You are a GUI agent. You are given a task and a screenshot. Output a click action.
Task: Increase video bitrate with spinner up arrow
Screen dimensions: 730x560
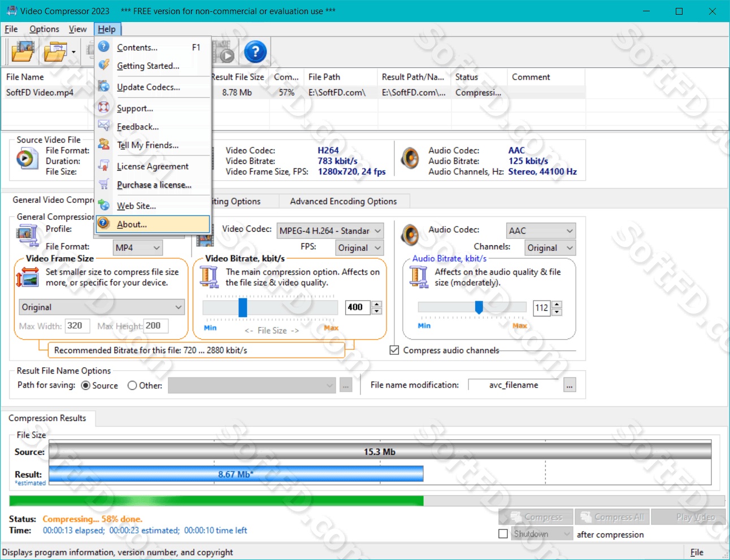click(377, 304)
